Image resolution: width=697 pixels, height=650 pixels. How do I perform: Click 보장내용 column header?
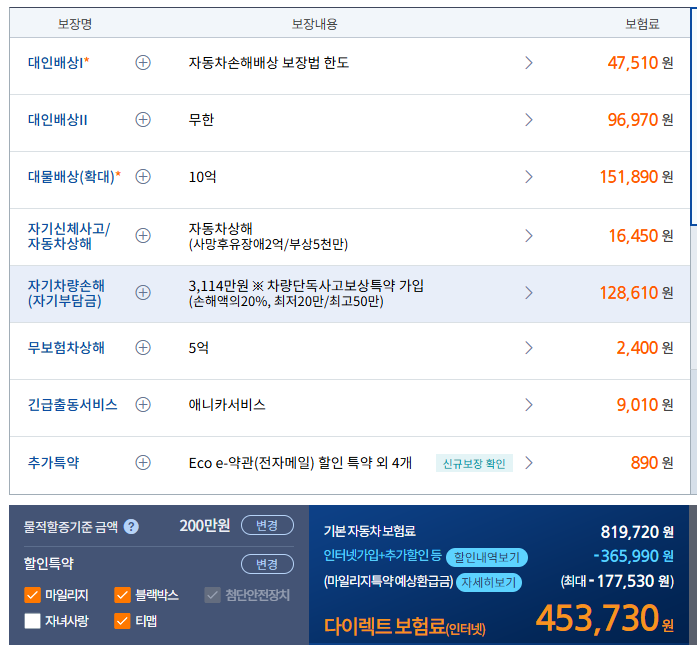click(x=314, y=24)
